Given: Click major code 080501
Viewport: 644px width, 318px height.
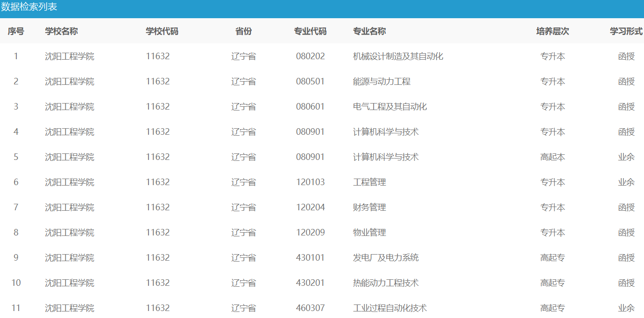Looking at the screenshot, I should coord(310,82).
